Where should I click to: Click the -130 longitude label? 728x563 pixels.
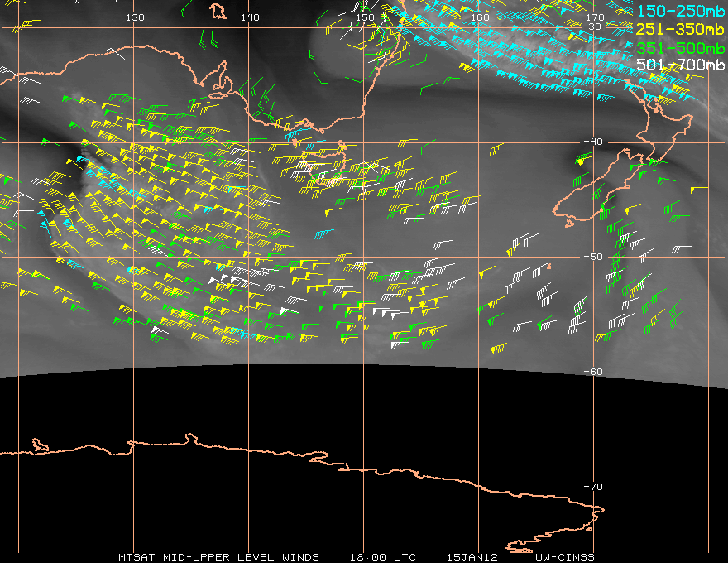[x=132, y=17]
